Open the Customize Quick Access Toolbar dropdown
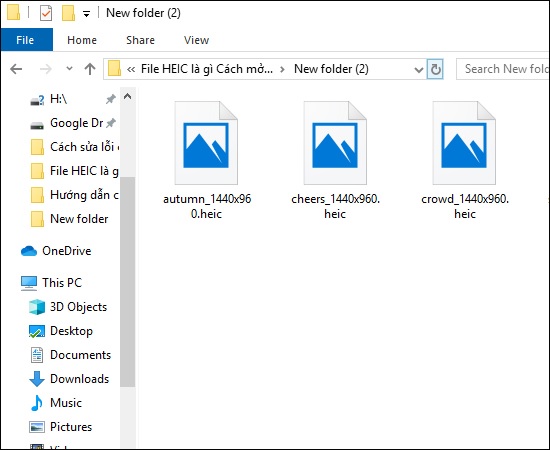 click(86, 14)
